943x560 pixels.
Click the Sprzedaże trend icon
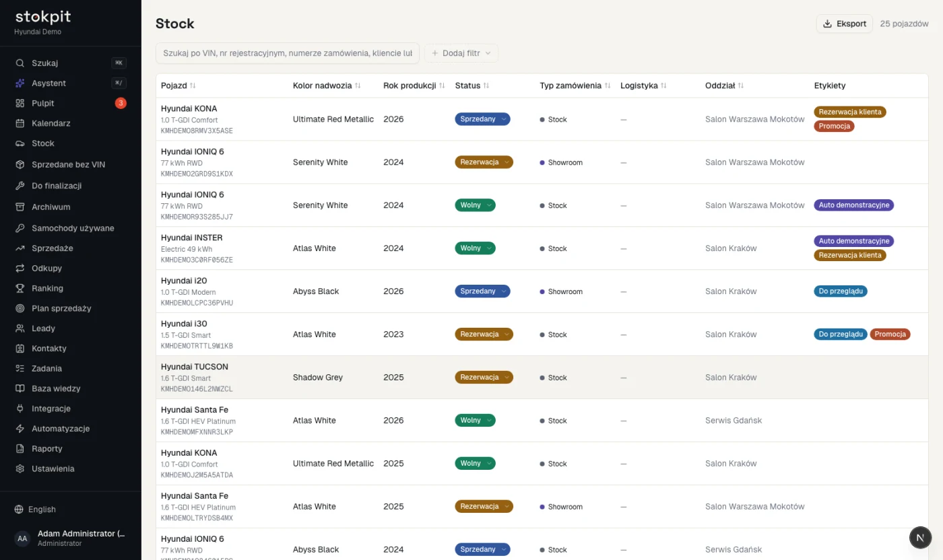[20, 248]
